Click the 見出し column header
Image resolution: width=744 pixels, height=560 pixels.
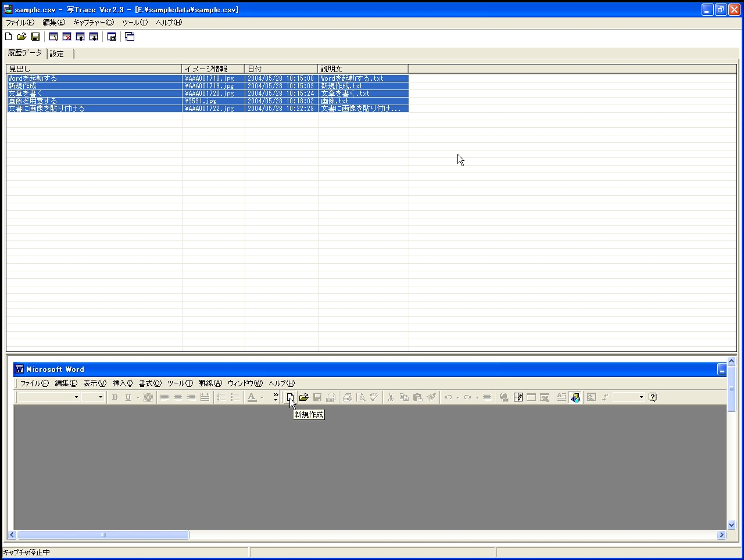pyautogui.click(x=94, y=69)
